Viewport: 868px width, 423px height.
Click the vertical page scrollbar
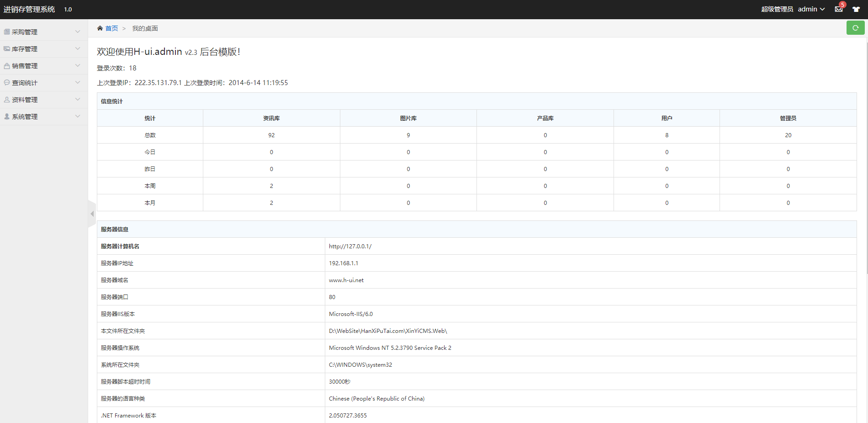pyautogui.click(x=866, y=158)
